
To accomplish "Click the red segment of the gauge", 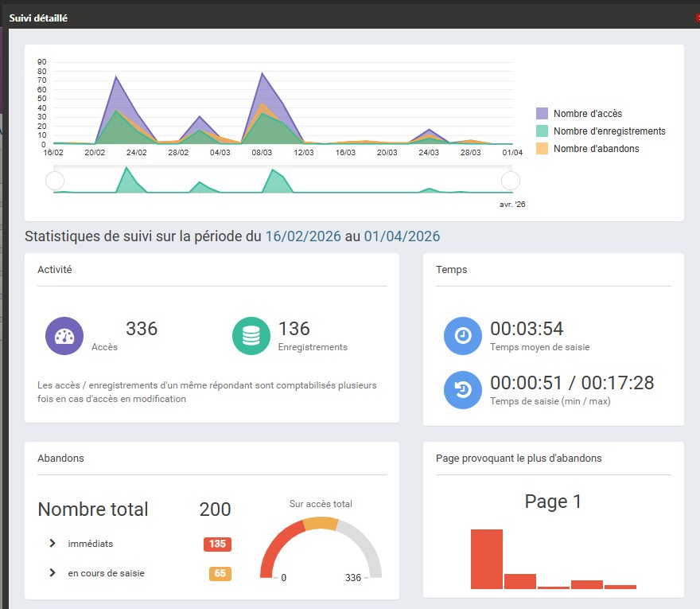I will pos(276,549).
